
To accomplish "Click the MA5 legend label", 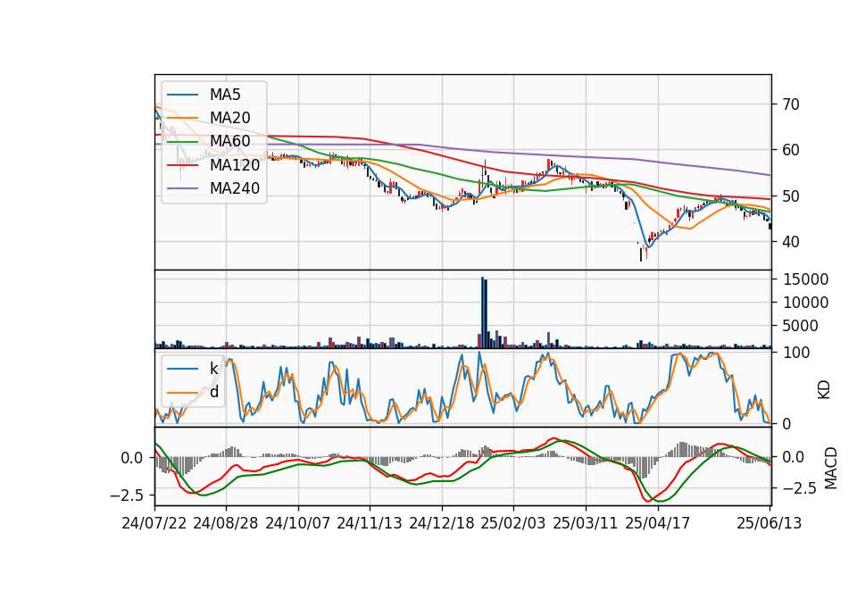I will (x=225, y=95).
